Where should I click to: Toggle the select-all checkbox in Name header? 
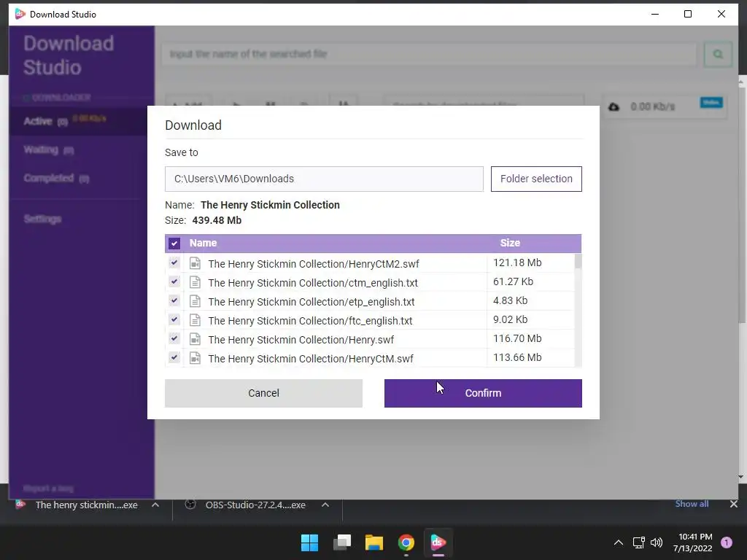pos(174,244)
